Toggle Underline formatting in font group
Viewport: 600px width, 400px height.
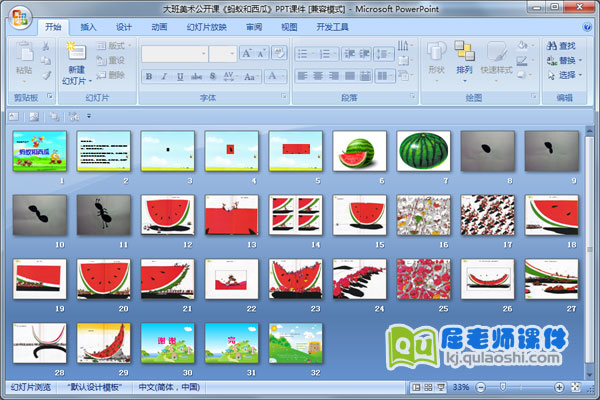[178, 76]
